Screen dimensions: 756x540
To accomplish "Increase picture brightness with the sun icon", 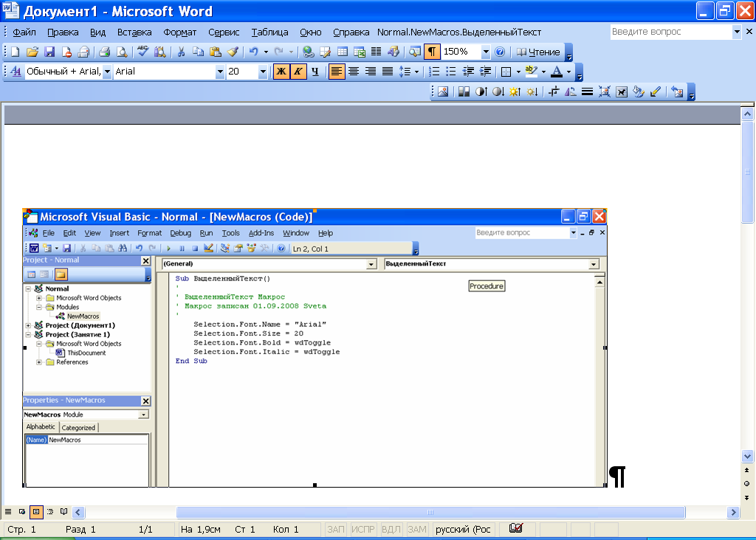I will pos(515,91).
